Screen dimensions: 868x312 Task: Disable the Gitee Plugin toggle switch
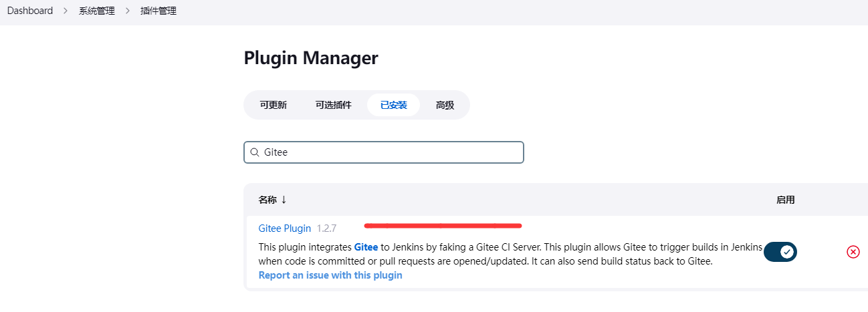click(780, 252)
